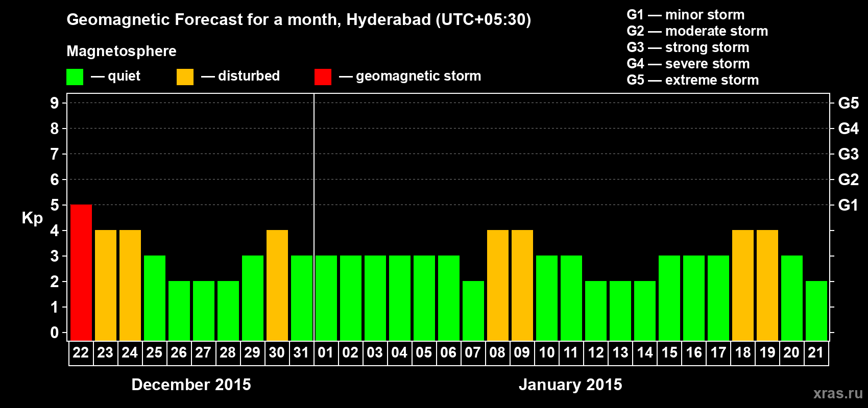Select the date label 22
868x408 pixels.
[x=81, y=352]
